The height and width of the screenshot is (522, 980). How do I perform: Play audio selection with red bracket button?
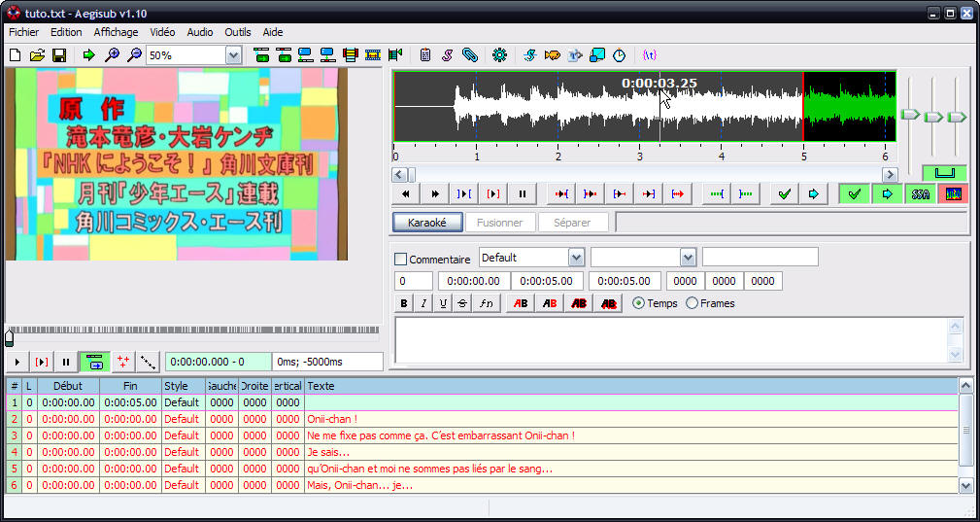pyautogui.click(x=493, y=193)
